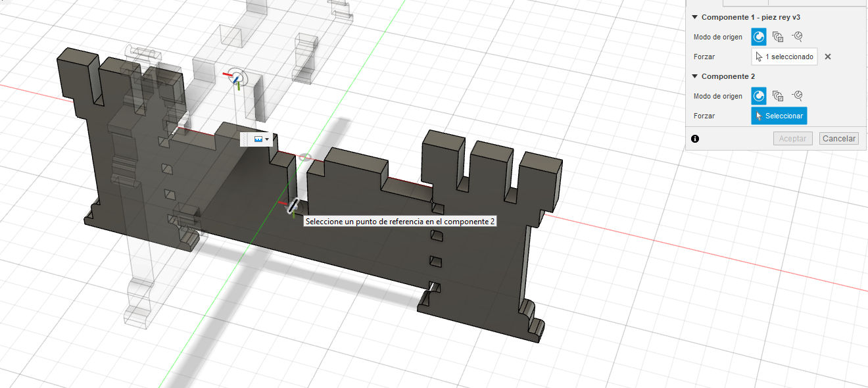Click Cancelar to dismiss the joint dialog
868x388 pixels.
[839, 139]
